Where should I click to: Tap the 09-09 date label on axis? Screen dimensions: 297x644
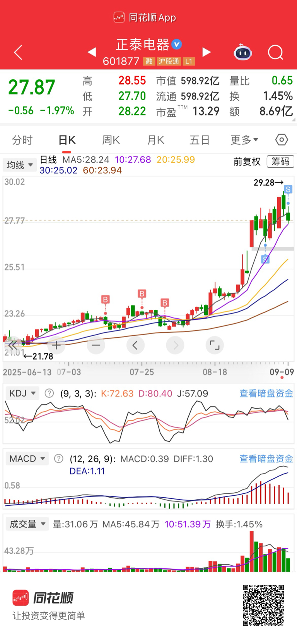pos(282,372)
